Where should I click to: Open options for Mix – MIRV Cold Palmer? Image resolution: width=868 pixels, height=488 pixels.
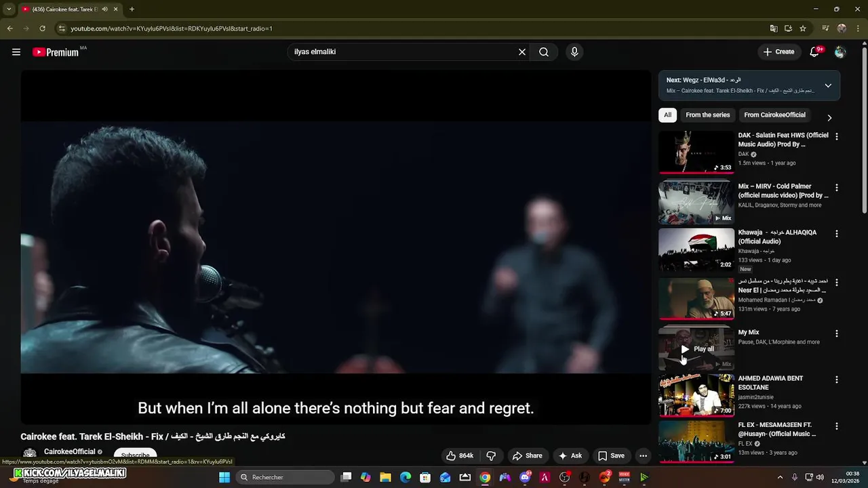(836, 187)
